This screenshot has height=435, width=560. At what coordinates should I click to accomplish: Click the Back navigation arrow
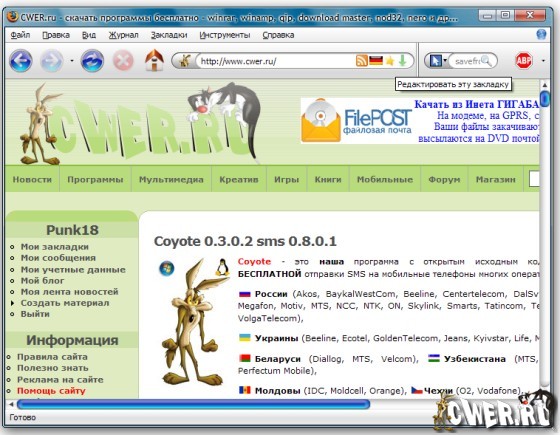pyautogui.click(x=21, y=61)
